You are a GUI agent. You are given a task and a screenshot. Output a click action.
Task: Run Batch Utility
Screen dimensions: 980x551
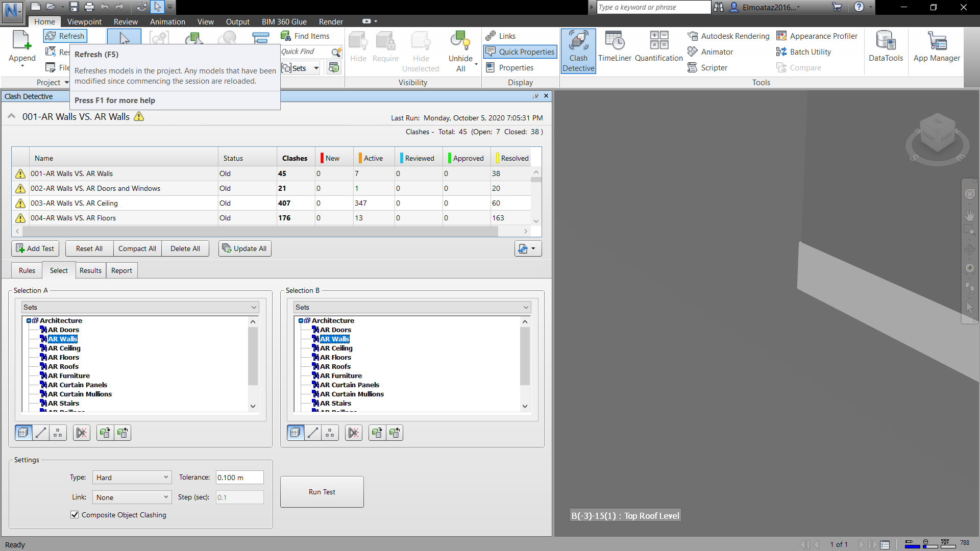coord(809,52)
